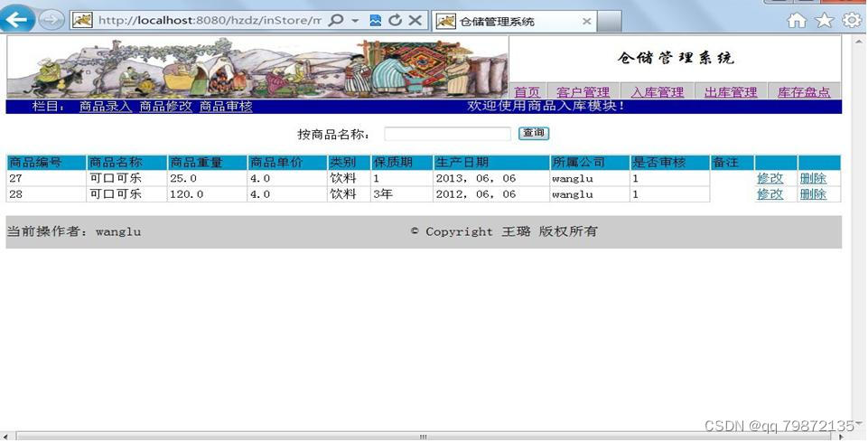Click the address bar URL field

pos(210,21)
